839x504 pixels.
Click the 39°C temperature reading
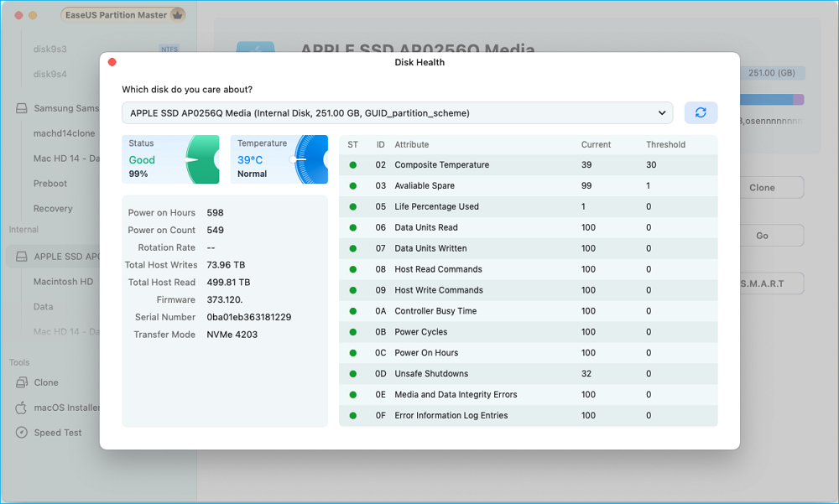pos(250,159)
